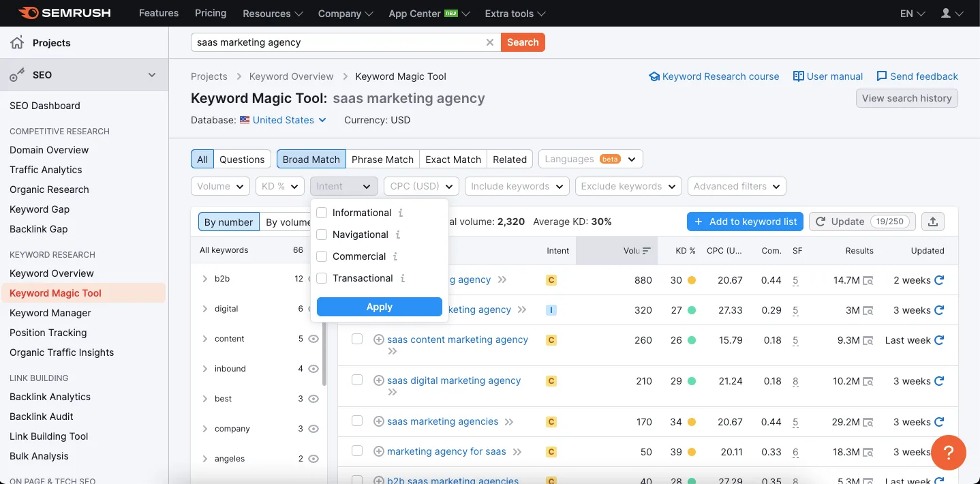
Task: Click arrows next to saas marketing agencies
Action: pos(509,422)
